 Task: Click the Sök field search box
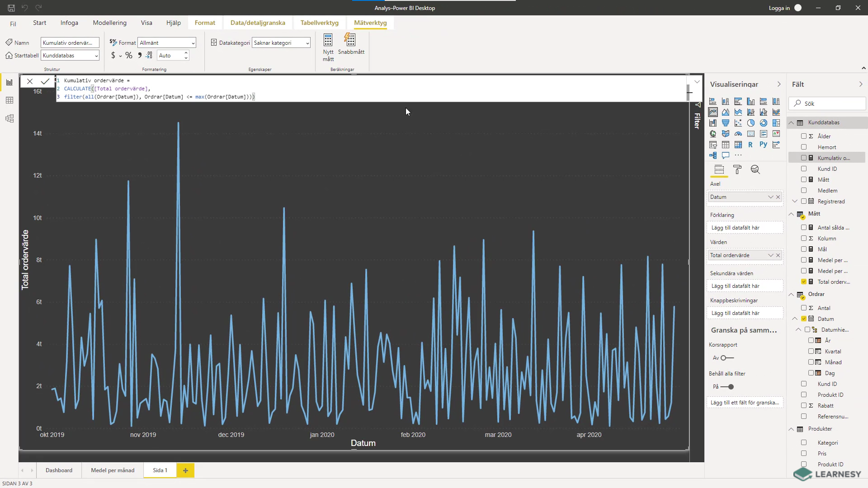point(827,103)
